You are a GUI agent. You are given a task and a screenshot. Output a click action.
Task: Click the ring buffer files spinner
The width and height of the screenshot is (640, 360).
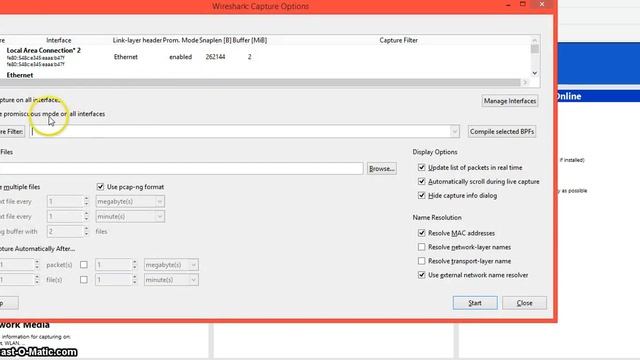[68, 231]
